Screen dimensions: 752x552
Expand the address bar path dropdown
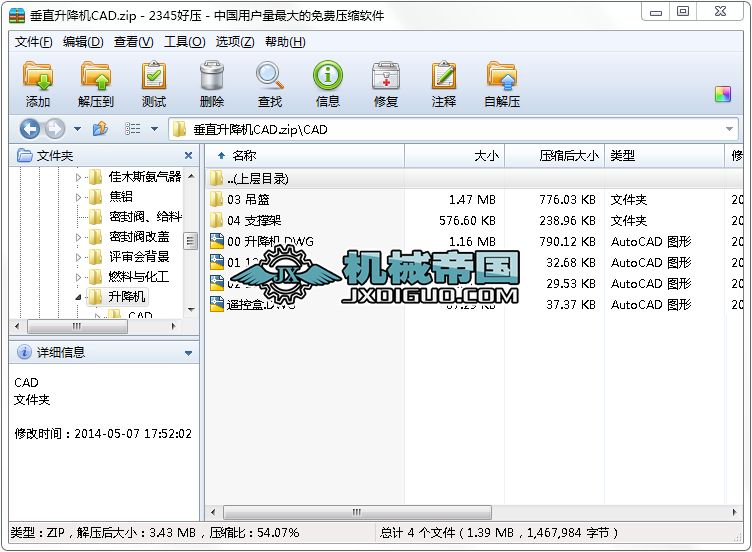coord(729,129)
